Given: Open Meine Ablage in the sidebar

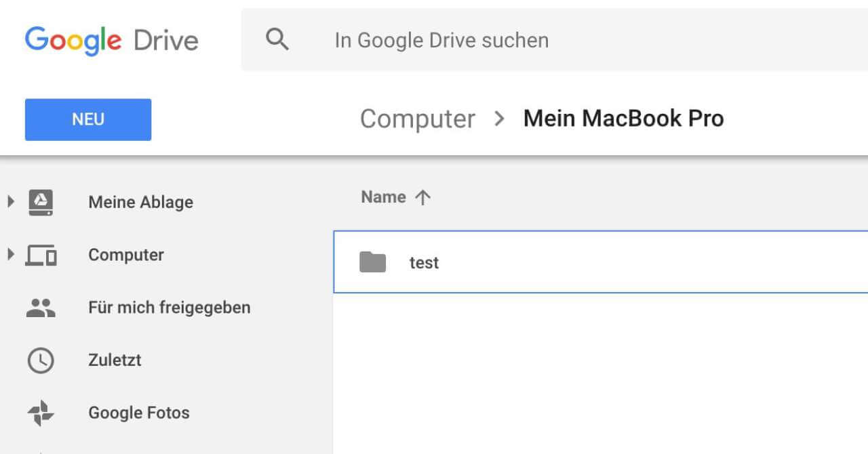Looking at the screenshot, I should pos(140,202).
